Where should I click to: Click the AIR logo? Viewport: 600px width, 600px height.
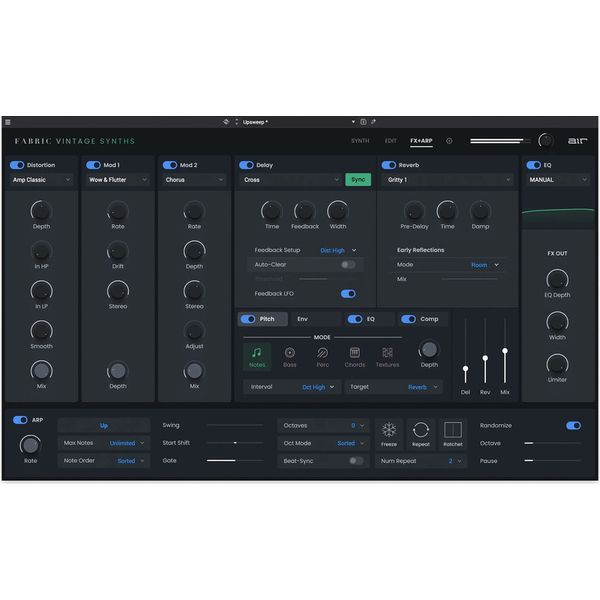tap(577, 141)
